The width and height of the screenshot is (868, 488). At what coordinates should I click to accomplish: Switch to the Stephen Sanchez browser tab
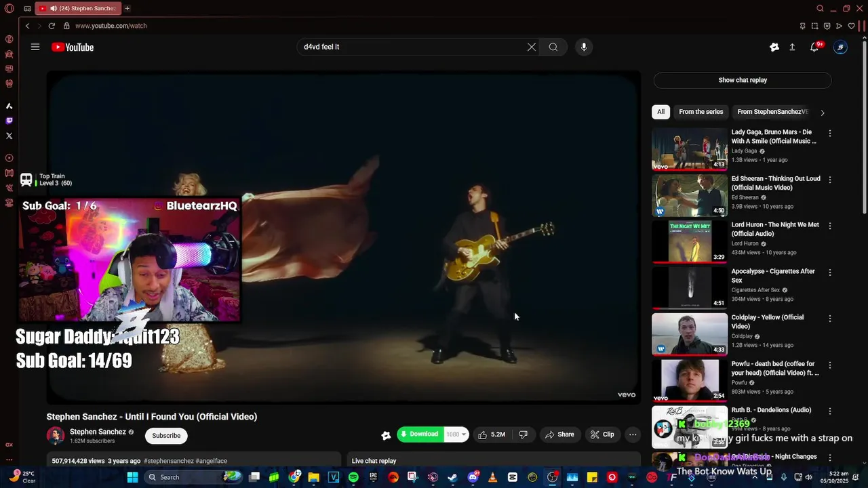click(x=77, y=8)
